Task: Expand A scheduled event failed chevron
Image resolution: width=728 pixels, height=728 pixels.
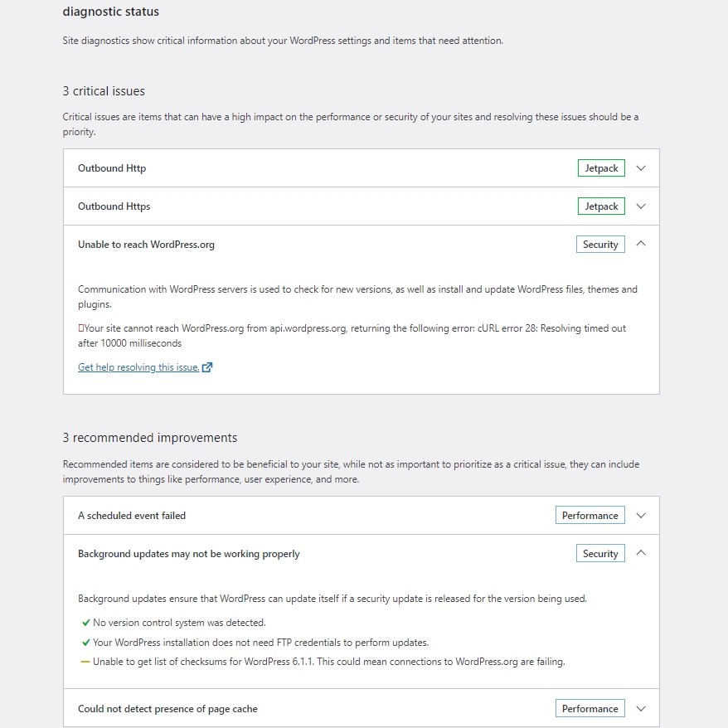Action: click(x=640, y=516)
